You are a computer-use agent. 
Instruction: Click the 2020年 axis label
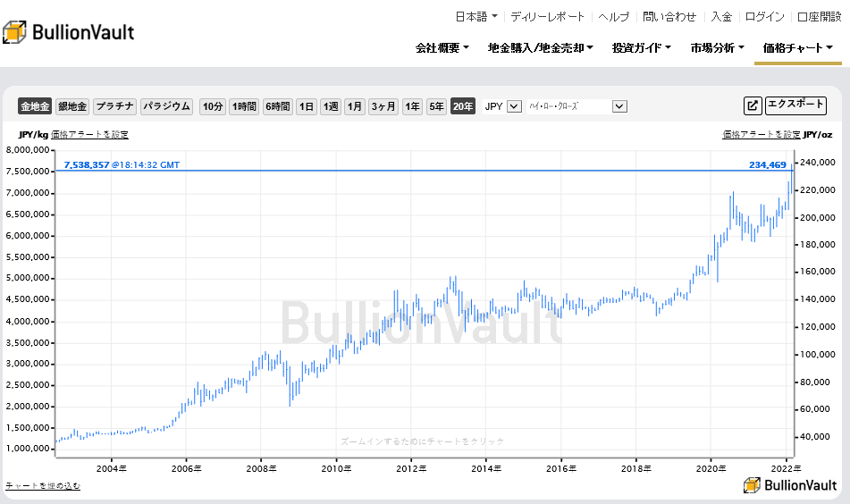coord(711,468)
